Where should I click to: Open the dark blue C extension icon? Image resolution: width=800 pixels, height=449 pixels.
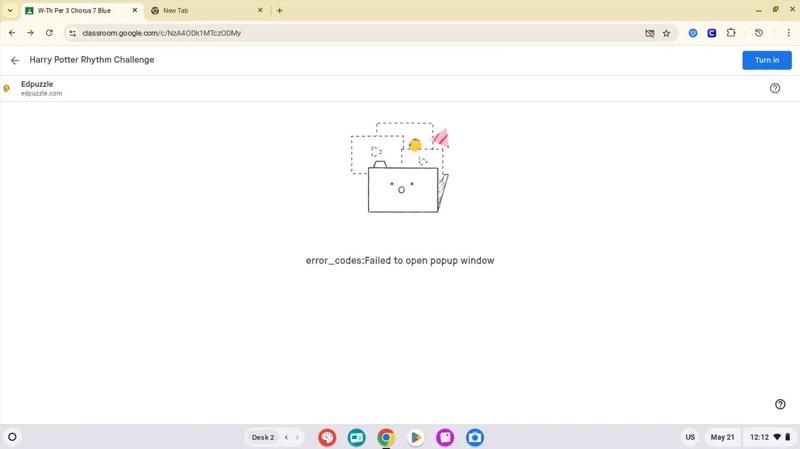(712, 33)
